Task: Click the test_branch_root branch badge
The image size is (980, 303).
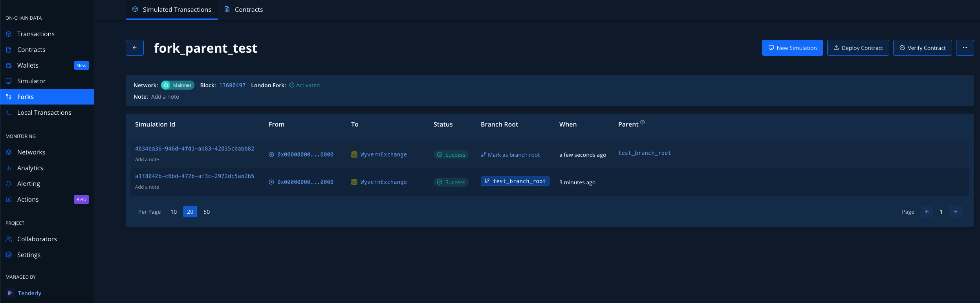Action: pyautogui.click(x=515, y=181)
